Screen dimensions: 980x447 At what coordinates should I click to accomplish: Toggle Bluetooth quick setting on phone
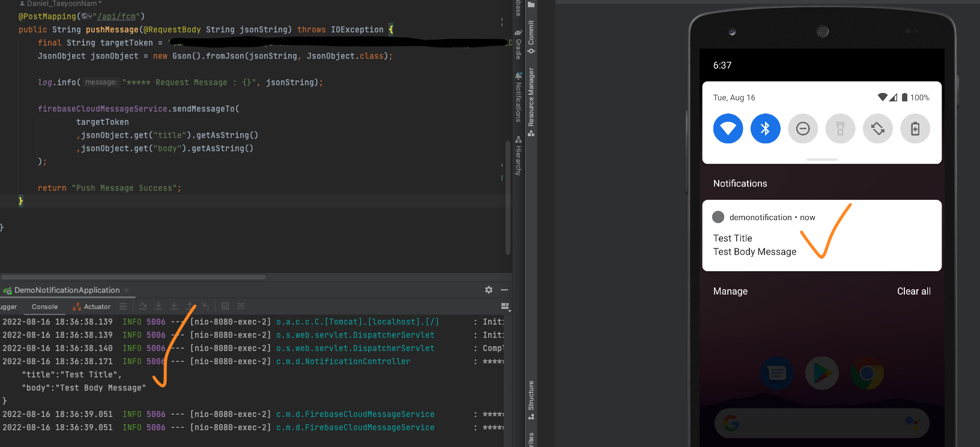coord(765,128)
